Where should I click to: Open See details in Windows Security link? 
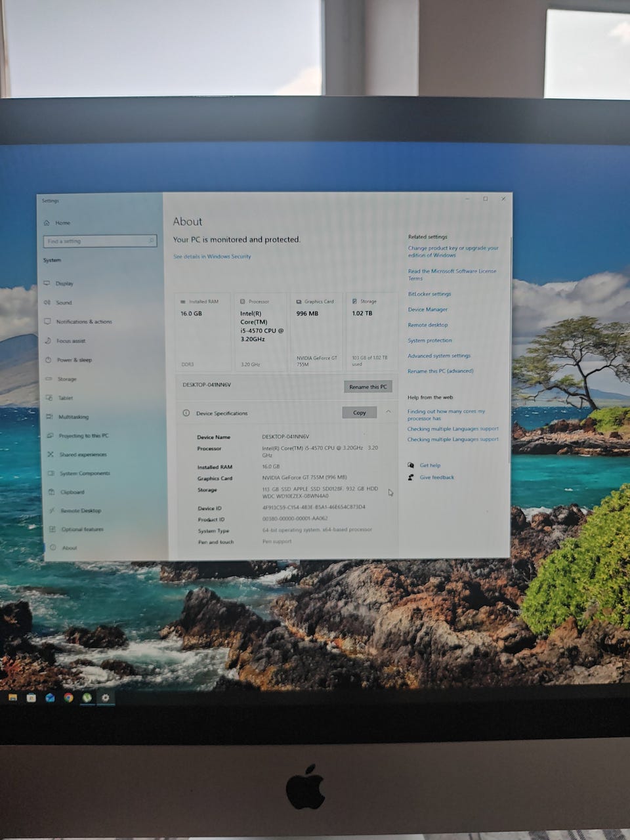tap(212, 257)
